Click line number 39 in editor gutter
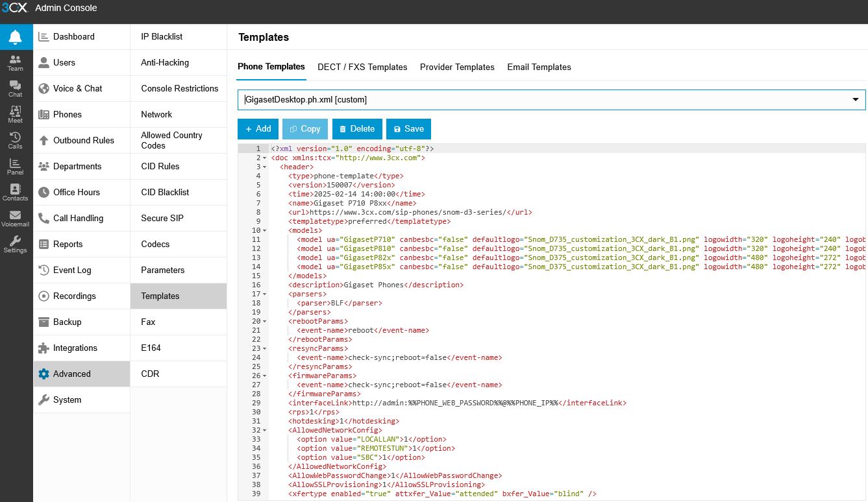The height and width of the screenshot is (502, 868). pos(256,494)
